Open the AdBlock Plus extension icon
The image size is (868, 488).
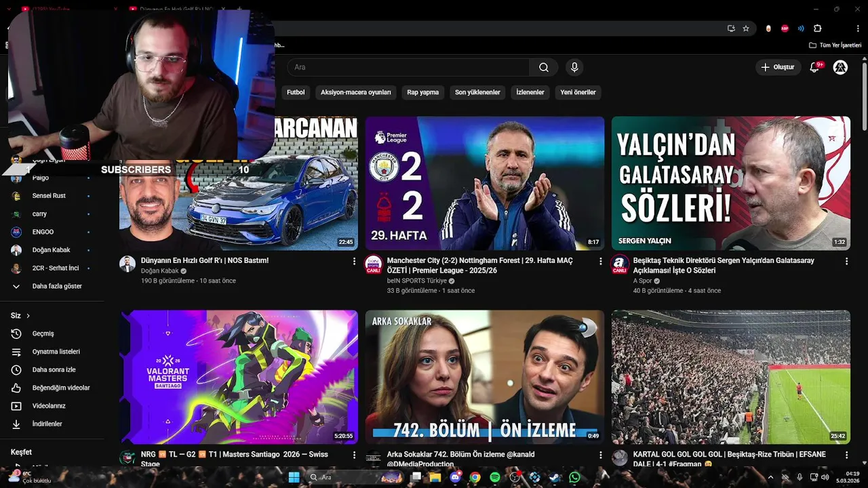pyautogui.click(x=785, y=28)
